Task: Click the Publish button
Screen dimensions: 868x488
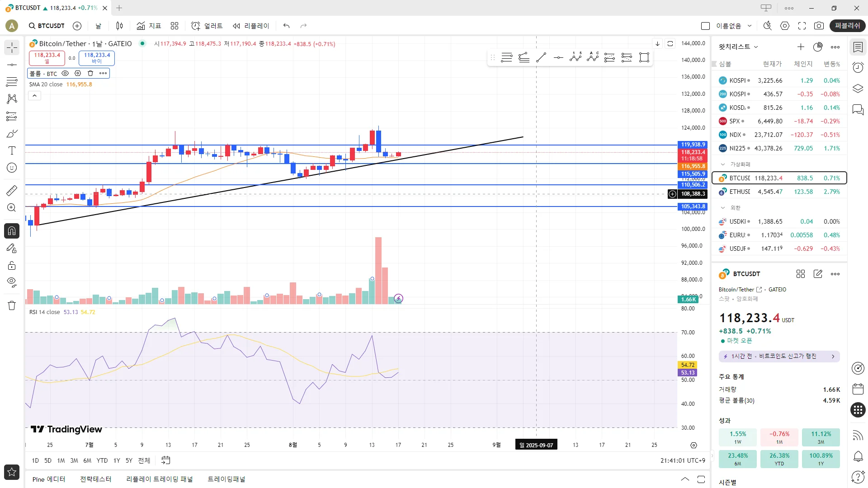Action: [x=847, y=26]
